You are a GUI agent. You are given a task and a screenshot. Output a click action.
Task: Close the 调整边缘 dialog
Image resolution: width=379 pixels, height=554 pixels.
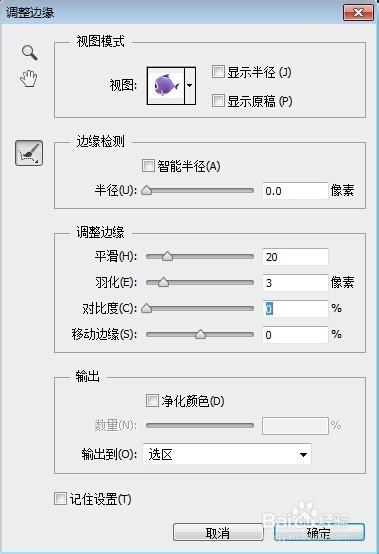coord(358,13)
